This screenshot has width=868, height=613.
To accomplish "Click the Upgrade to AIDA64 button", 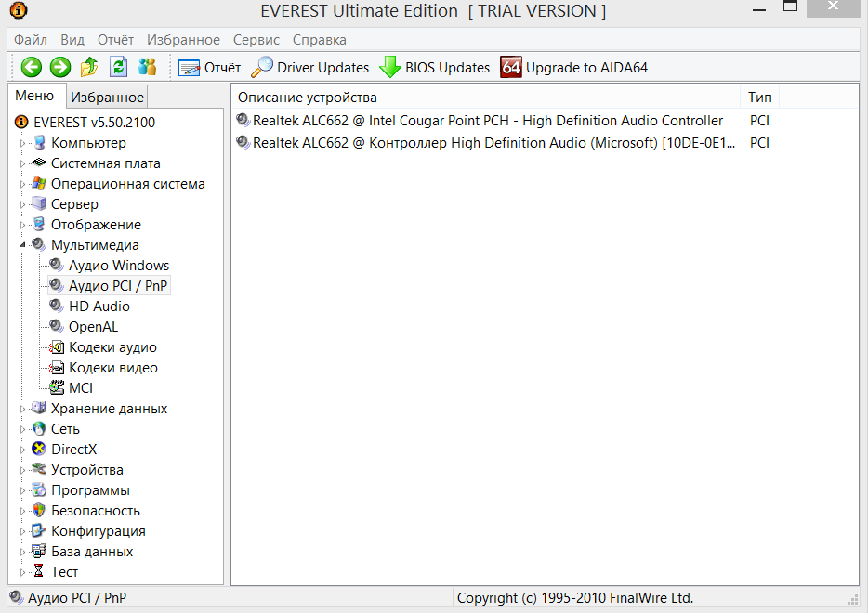I will 574,68.
